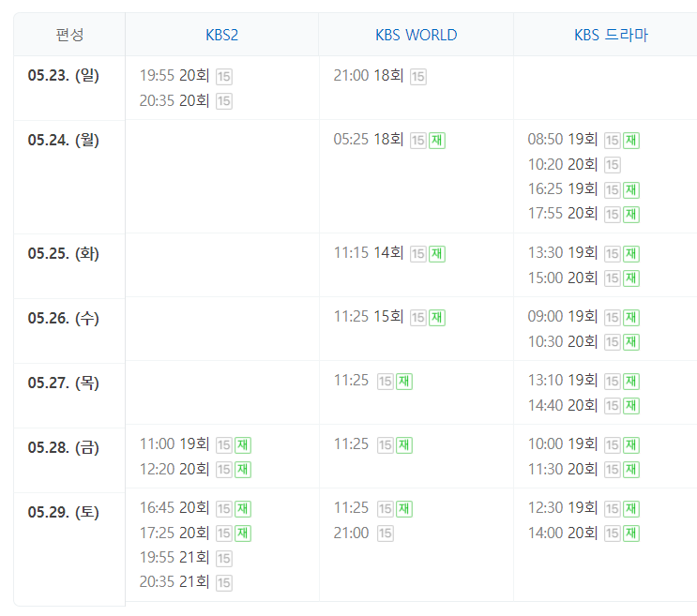
Task: Click the 11:30 20회 schedule entry
Action: tap(563, 469)
